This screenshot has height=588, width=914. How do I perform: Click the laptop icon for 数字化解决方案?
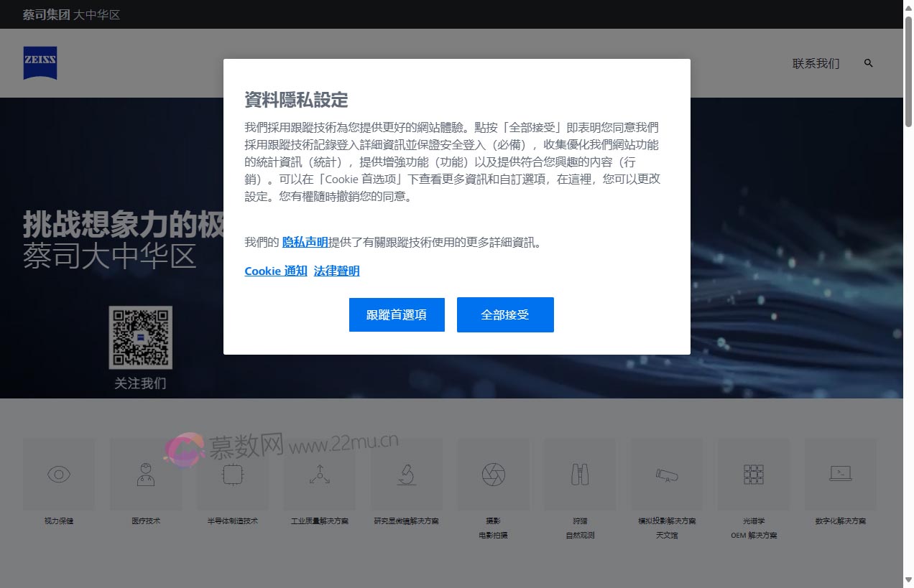(x=840, y=474)
